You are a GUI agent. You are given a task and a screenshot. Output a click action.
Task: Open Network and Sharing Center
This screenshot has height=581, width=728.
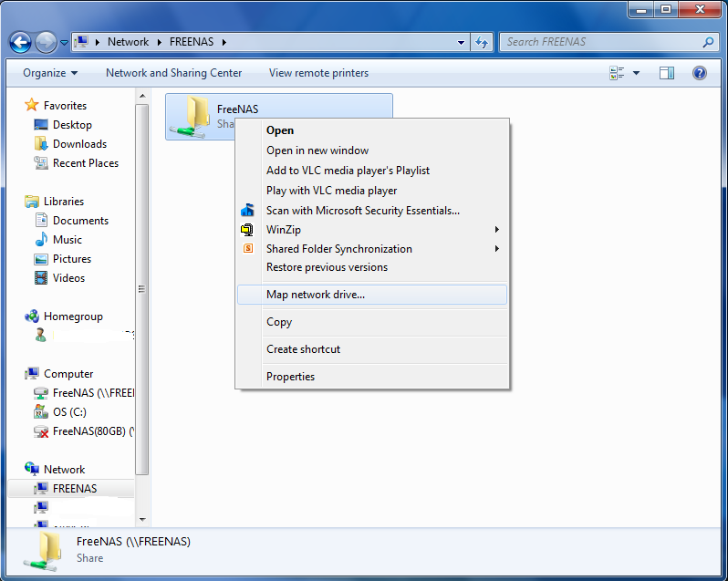coord(173,73)
